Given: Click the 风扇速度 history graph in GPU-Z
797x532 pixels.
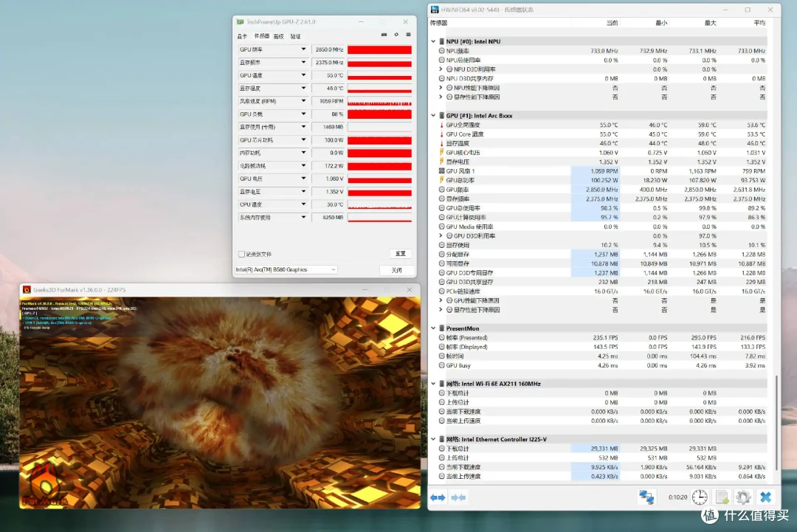Looking at the screenshot, I should [x=380, y=101].
